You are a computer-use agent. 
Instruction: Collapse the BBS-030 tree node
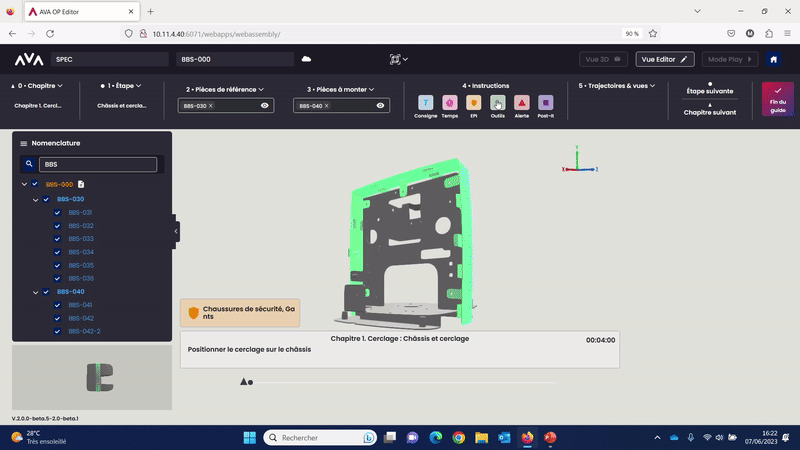[x=35, y=199]
